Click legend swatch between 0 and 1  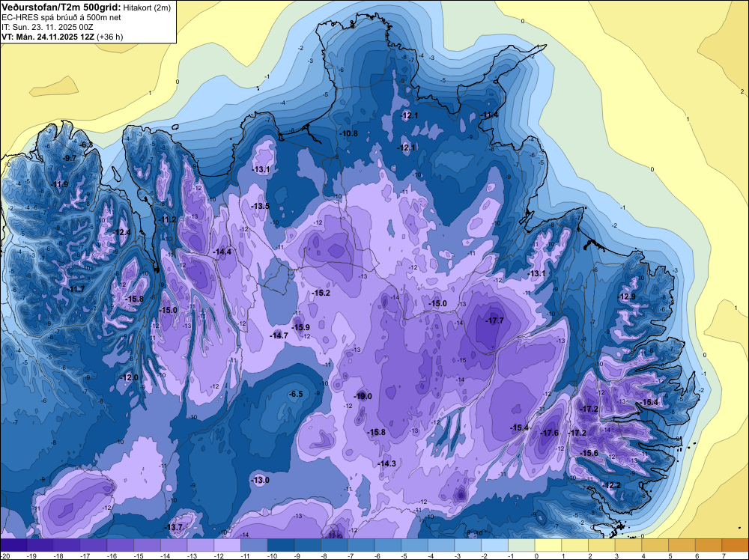[x=548, y=544]
